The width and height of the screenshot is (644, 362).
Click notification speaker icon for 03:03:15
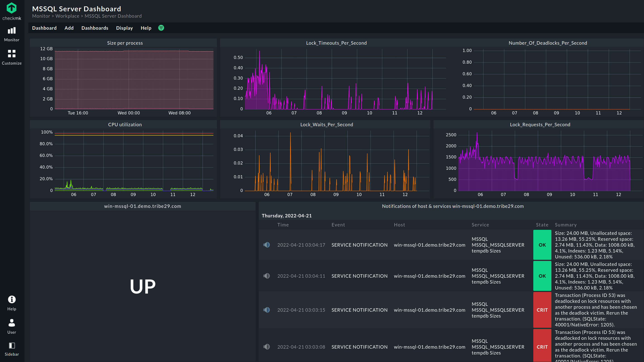click(266, 310)
